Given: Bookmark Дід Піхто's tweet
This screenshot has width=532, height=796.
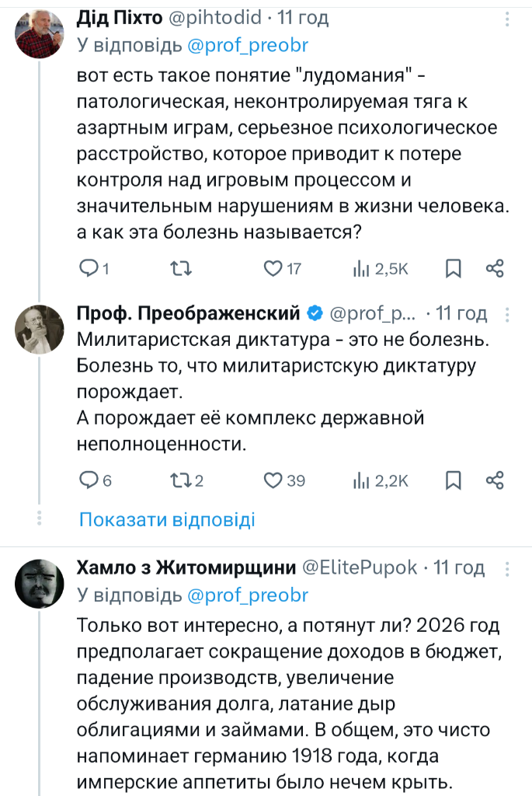Looking at the screenshot, I should 454,269.
